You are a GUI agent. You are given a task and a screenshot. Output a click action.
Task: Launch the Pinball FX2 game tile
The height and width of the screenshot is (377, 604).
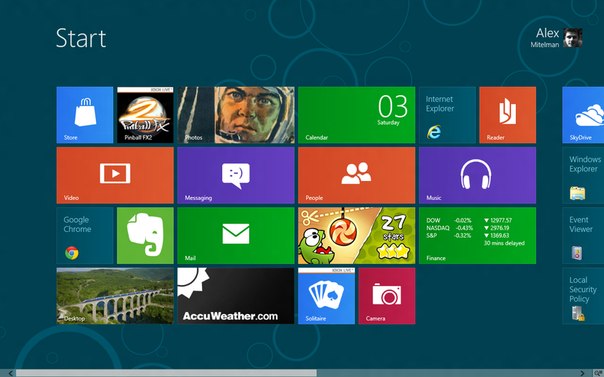point(145,115)
